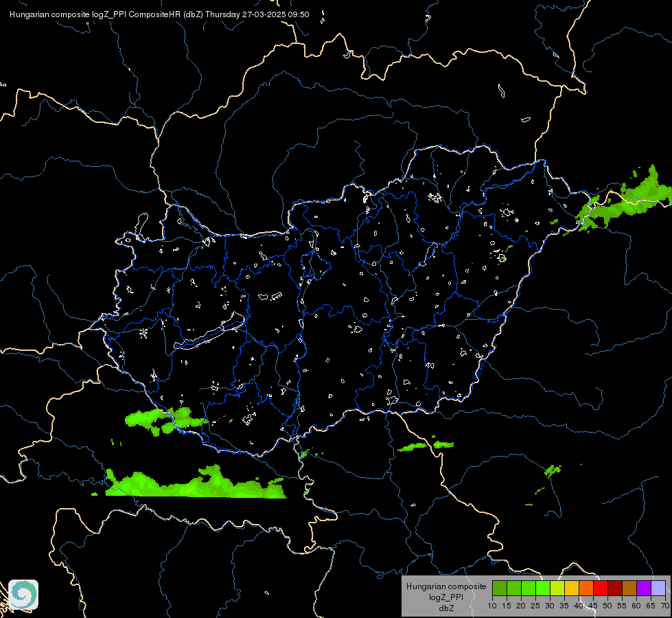Select the 10–15 dBZ dark green swatch
Screen dimensions: 672x618
click(x=500, y=588)
